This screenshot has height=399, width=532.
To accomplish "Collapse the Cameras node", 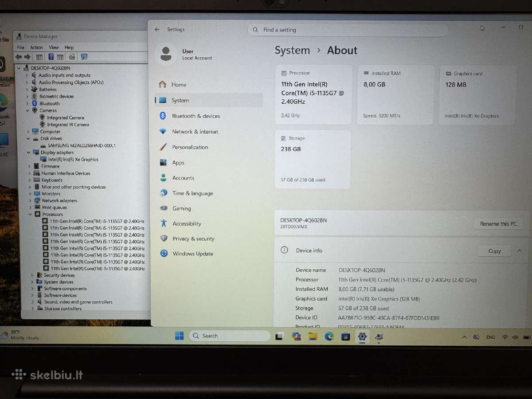I will pos(27,110).
